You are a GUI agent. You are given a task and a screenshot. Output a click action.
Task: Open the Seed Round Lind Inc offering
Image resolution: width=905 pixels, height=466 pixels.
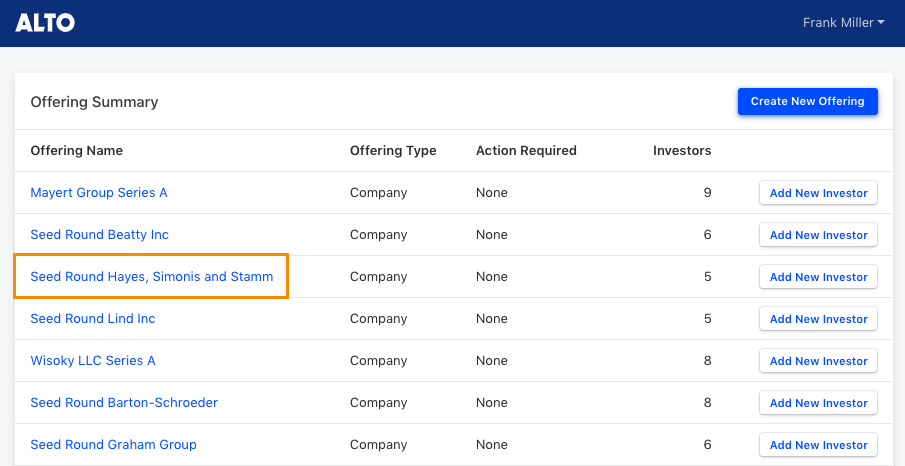[93, 319]
